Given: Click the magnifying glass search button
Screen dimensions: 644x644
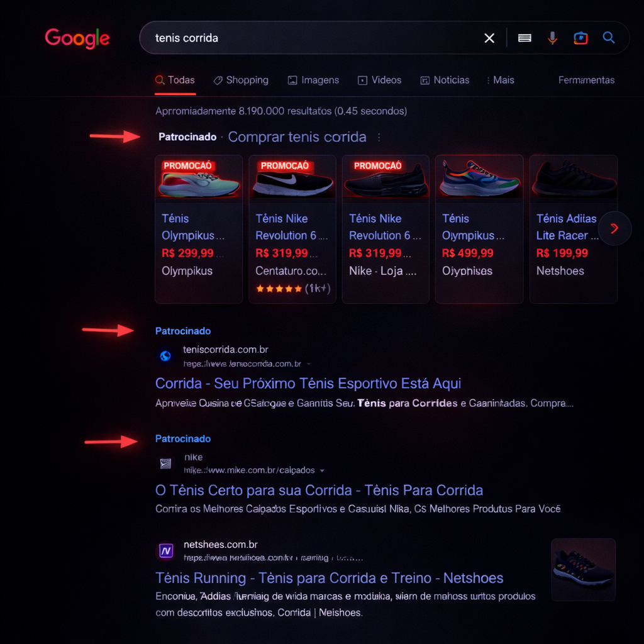Looking at the screenshot, I should point(609,38).
